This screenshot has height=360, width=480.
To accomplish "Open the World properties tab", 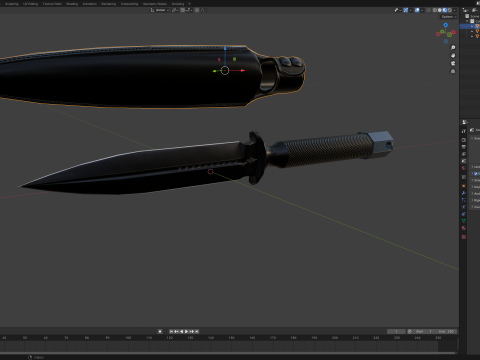I will pyautogui.click(x=464, y=168).
